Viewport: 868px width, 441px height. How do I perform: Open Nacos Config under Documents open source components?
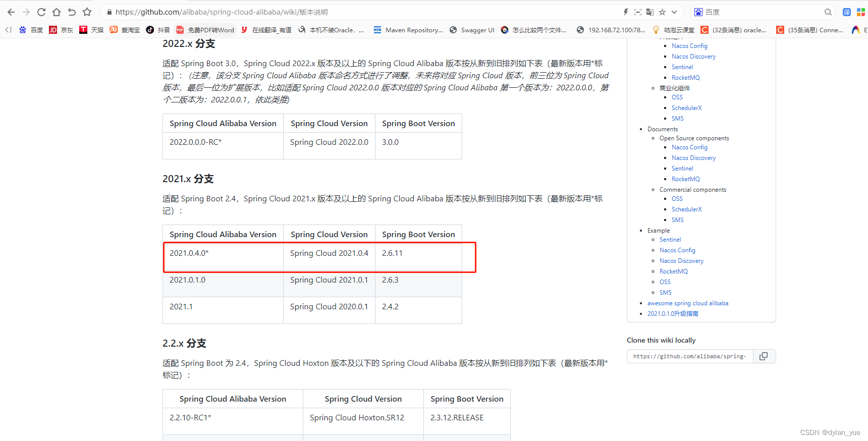(x=689, y=147)
